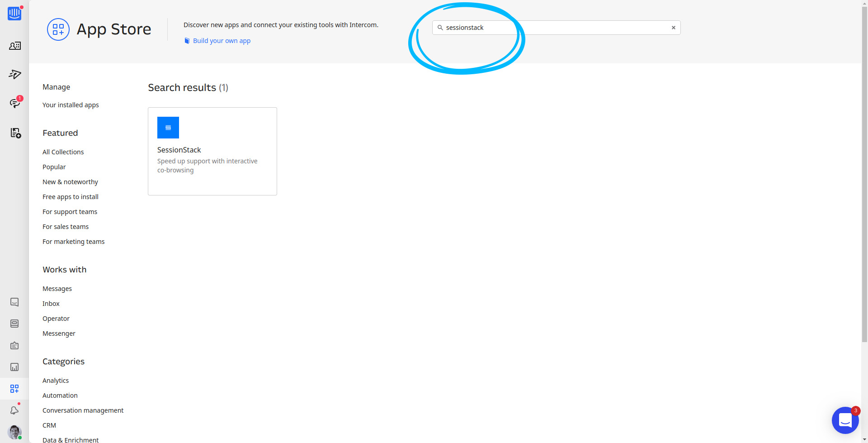Open the Analytics category
Screen dimensions: 868x443
click(56, 381)
